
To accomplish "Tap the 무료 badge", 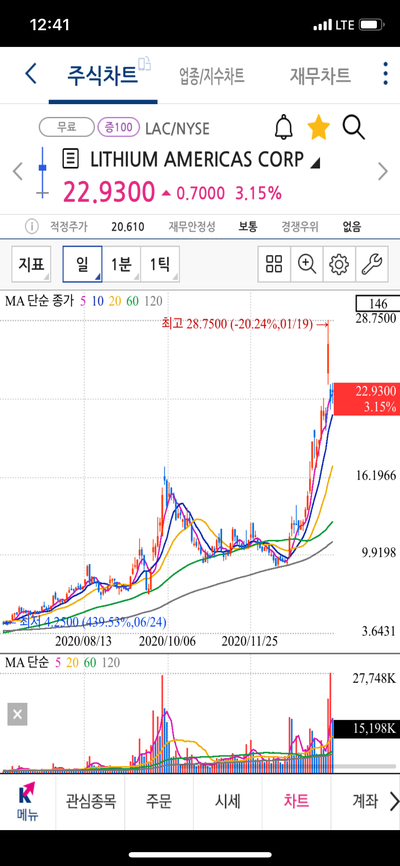I will click(66, 128).
